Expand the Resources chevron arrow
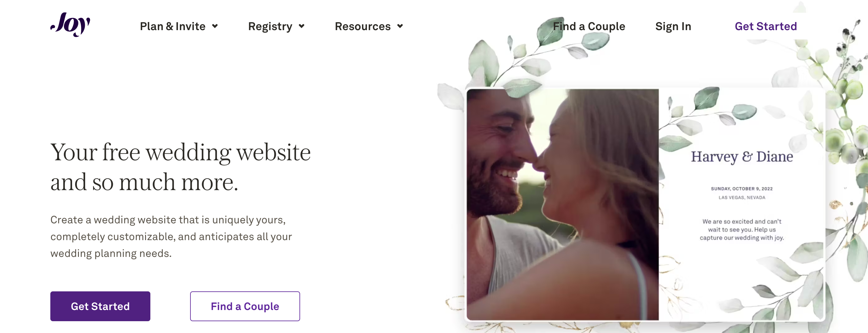This screenshot has height=333, width=868. [400, 26]
